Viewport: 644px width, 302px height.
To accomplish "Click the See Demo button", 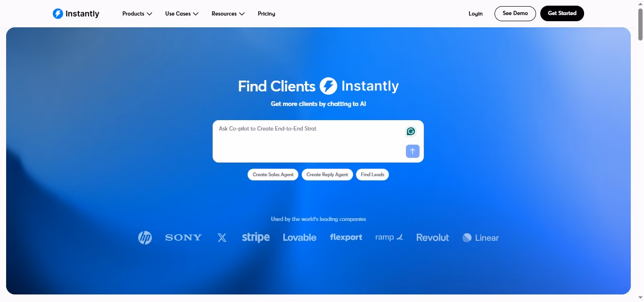I will pyautogui.click(x=515, y=14).
